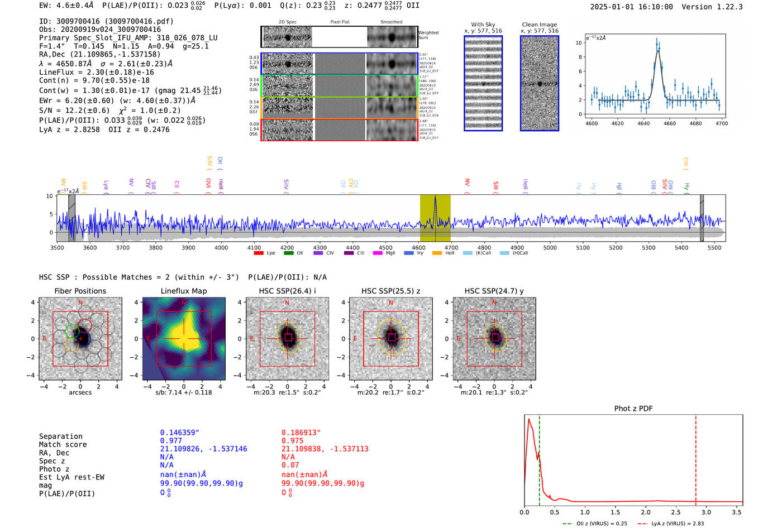782x532 pixels.
Task: Click "m:20.3 re:1.5" s:0.2"" caption
Action: (x=287, y=392)
